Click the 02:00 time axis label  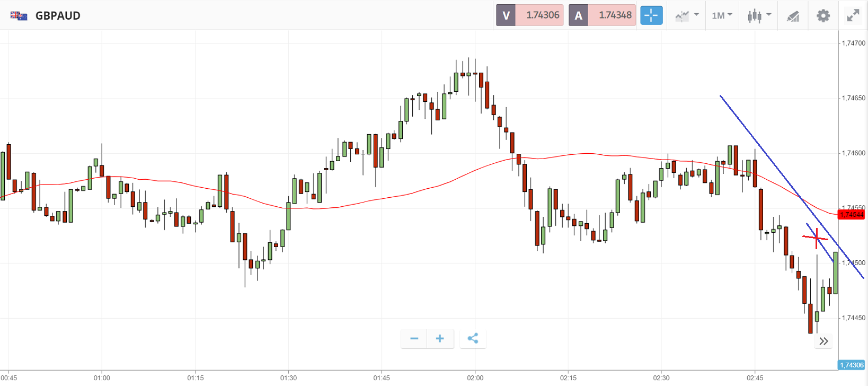pos(475,378)
